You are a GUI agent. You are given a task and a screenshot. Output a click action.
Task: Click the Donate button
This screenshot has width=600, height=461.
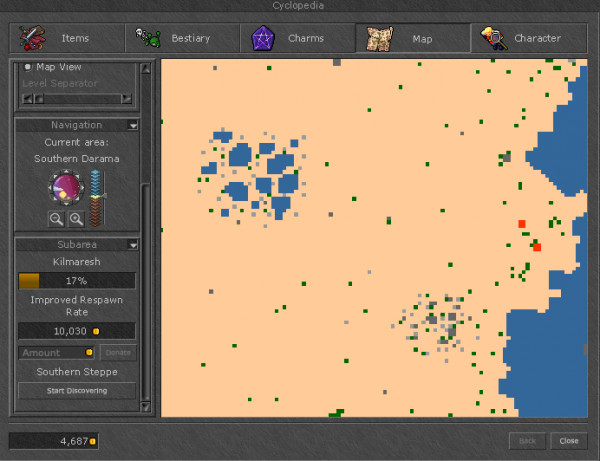coord(118,353)
